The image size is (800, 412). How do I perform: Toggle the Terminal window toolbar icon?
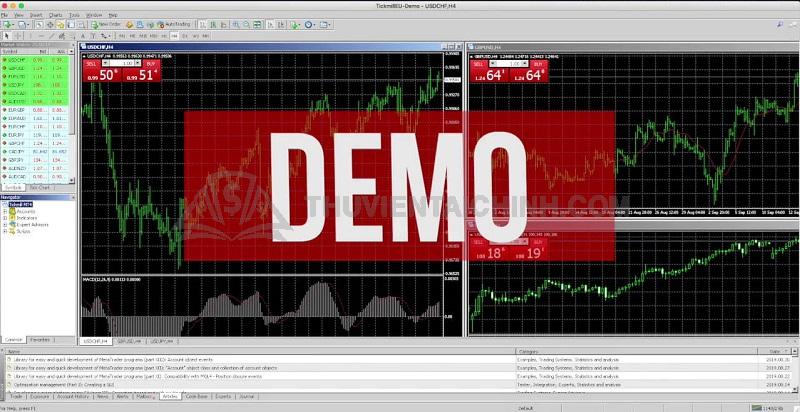coord(71,24)
